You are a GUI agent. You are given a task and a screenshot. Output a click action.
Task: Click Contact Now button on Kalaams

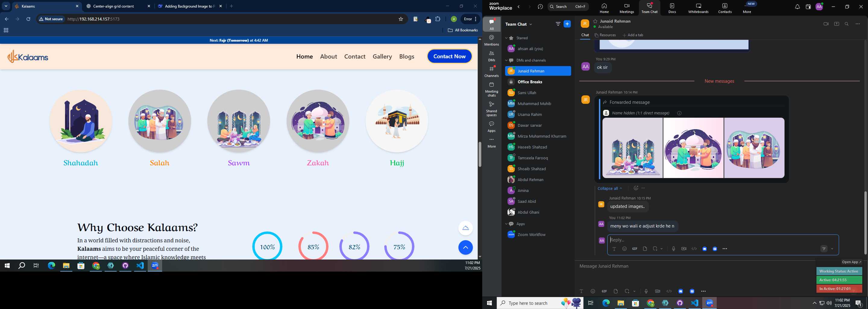pyautogui.click(x=449, y=56)
